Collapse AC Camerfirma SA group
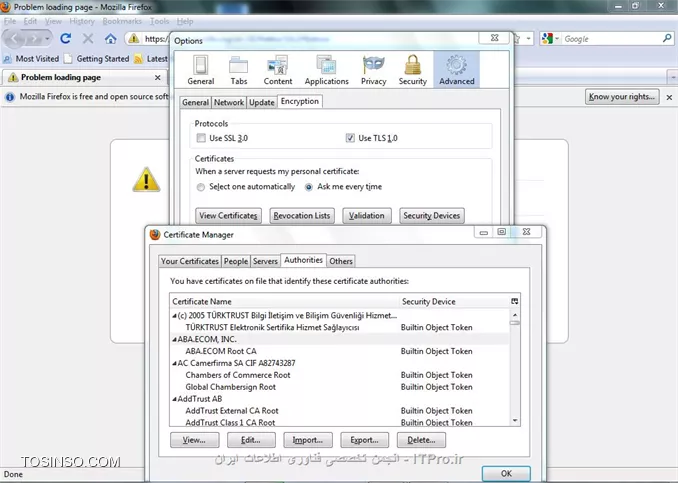The width and height of the screenshot is (678, 483). pyautogui.click(x=174, y=363)
